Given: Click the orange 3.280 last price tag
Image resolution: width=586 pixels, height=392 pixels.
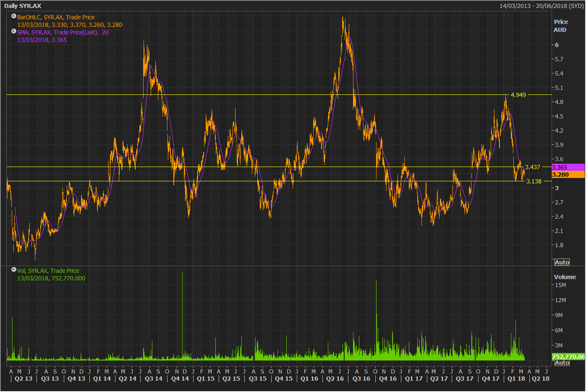Looking at the screenshot, I should pos(568,175).
